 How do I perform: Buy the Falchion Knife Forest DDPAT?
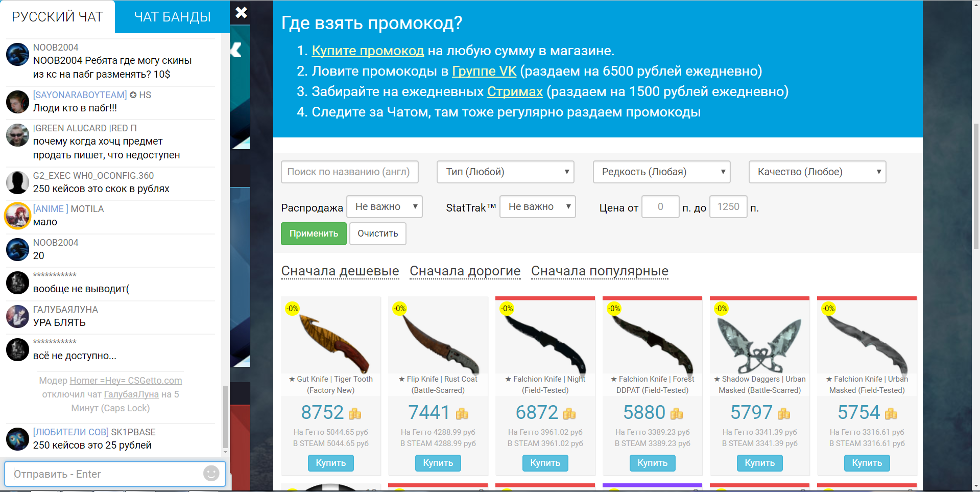point(653,463)
